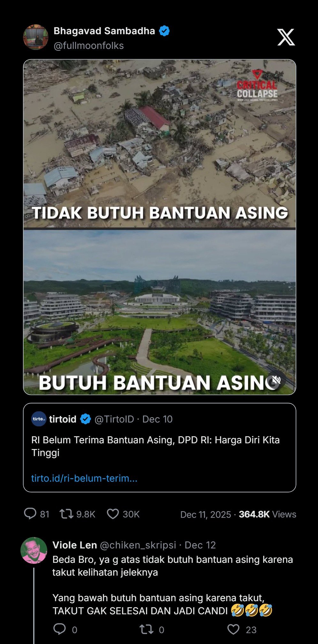The image size is (318, 644).
Task: Repost the tweet with 9.8K reposts
Action: [x=66, y=514]
